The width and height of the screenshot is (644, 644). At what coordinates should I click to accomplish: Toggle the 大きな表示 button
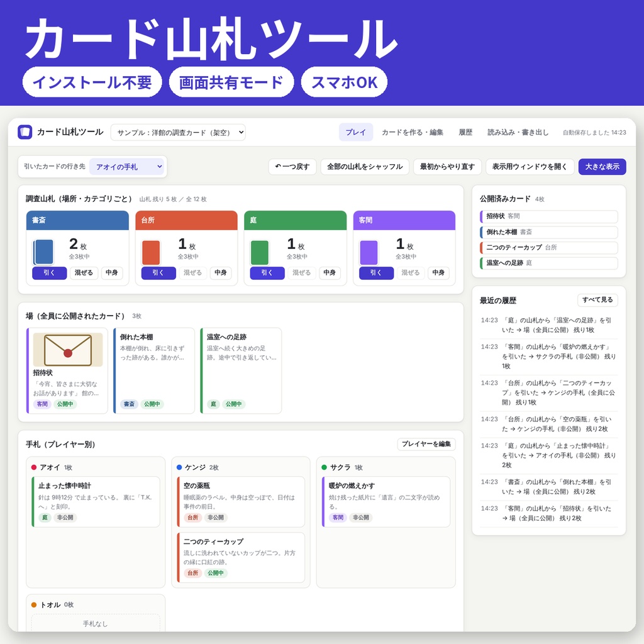(x=602, y=167)
